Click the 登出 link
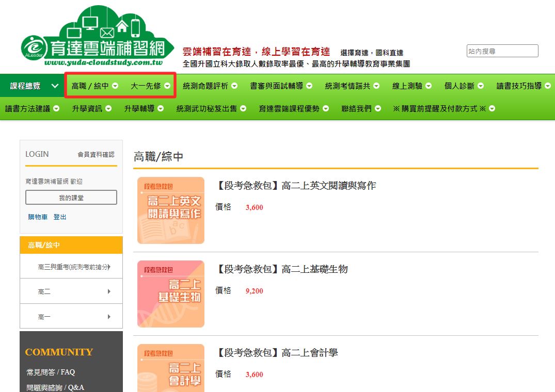555x392 pixels. pos(60,217)
